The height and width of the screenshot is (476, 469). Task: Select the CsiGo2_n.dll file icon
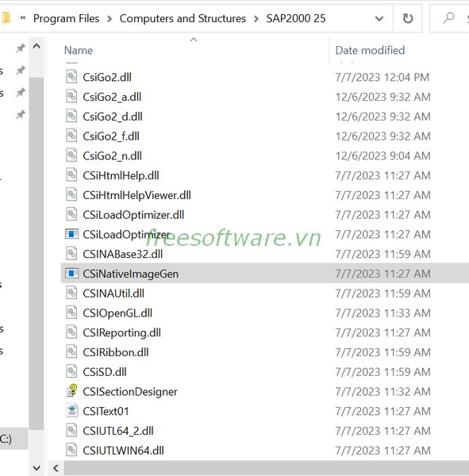coord(71,155)
